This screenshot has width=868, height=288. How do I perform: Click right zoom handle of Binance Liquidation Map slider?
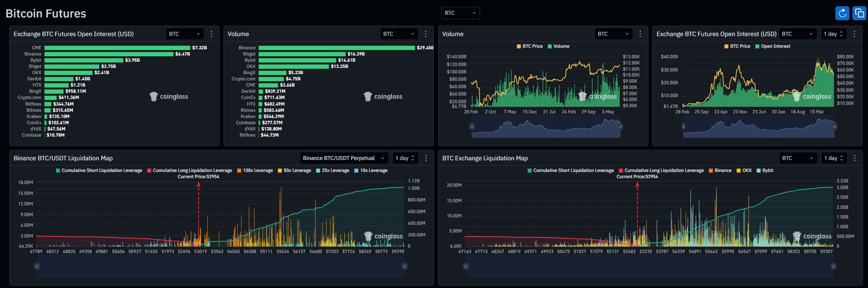(405, 266)
